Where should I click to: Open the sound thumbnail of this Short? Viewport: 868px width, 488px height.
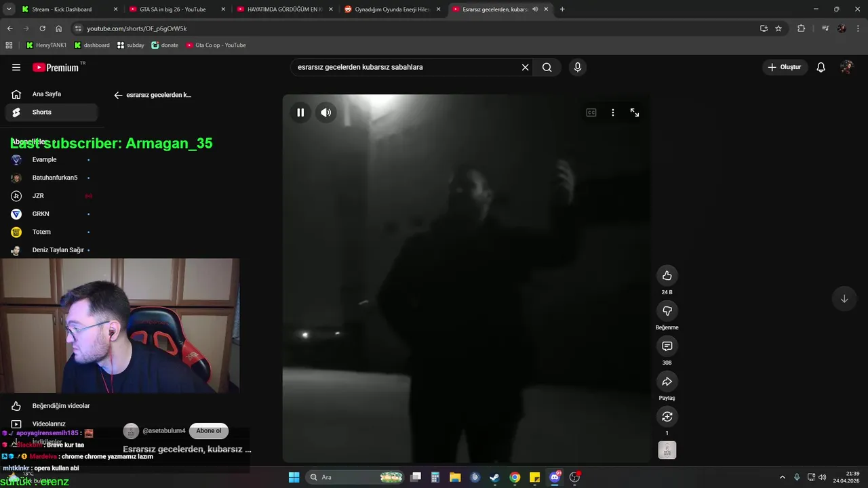(x=667, y=450)
